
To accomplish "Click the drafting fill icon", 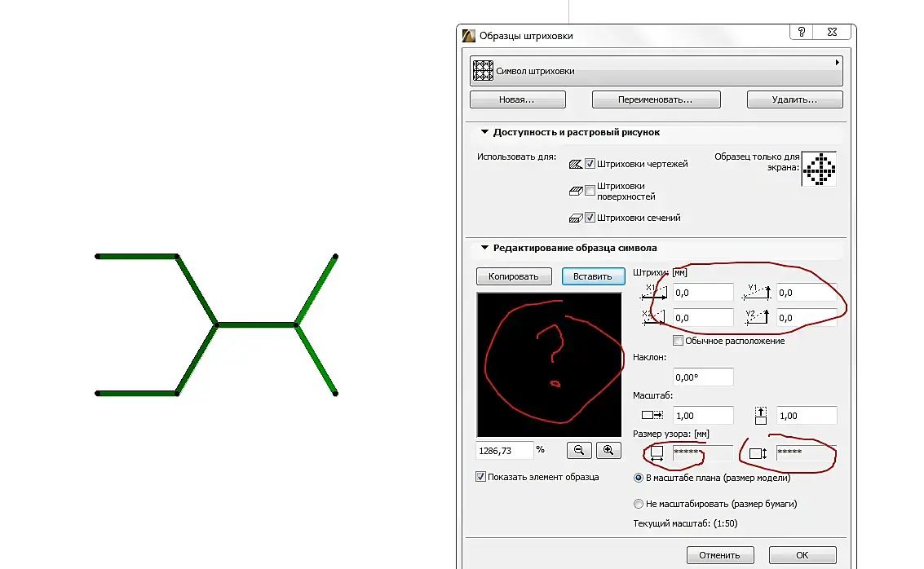I will pyautogui.click(x=576, y=165).
